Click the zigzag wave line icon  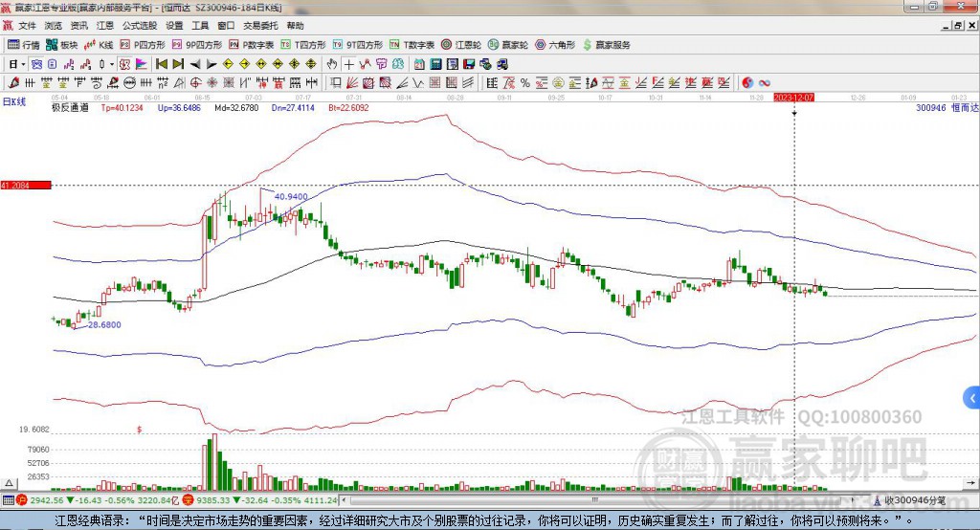click(417, 82)
